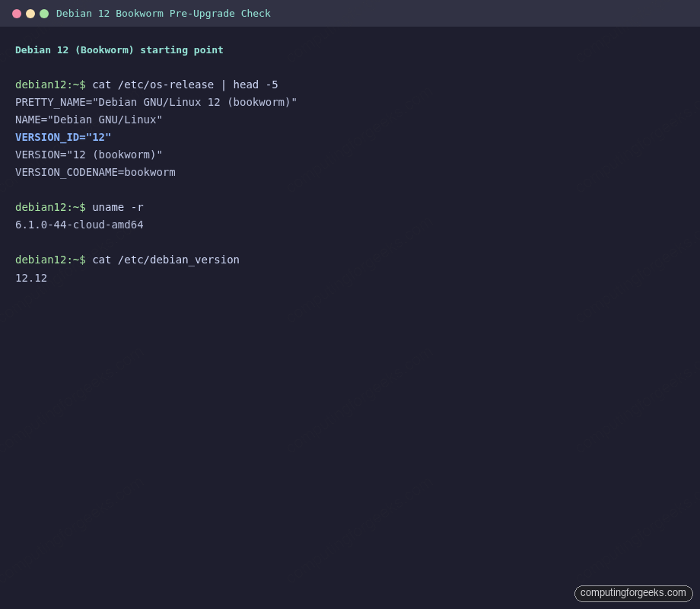Select the VERSION_CODENAME=bookworm line

coord(95,172)
